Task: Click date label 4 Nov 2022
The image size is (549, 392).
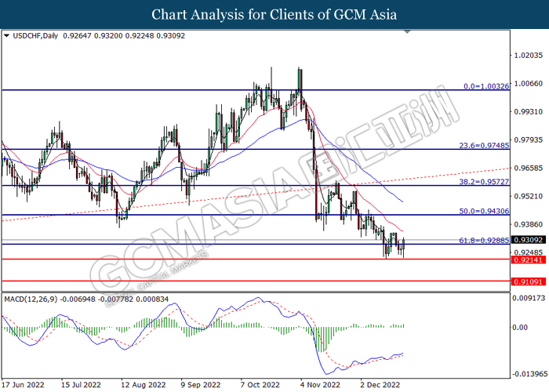Action: click(320, 385)
